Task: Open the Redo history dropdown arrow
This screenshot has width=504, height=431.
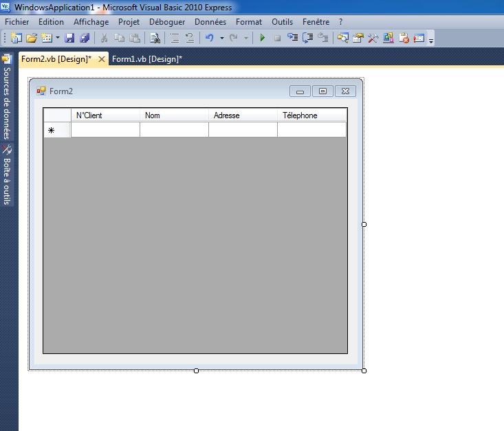Action: (x=246, y=38)
